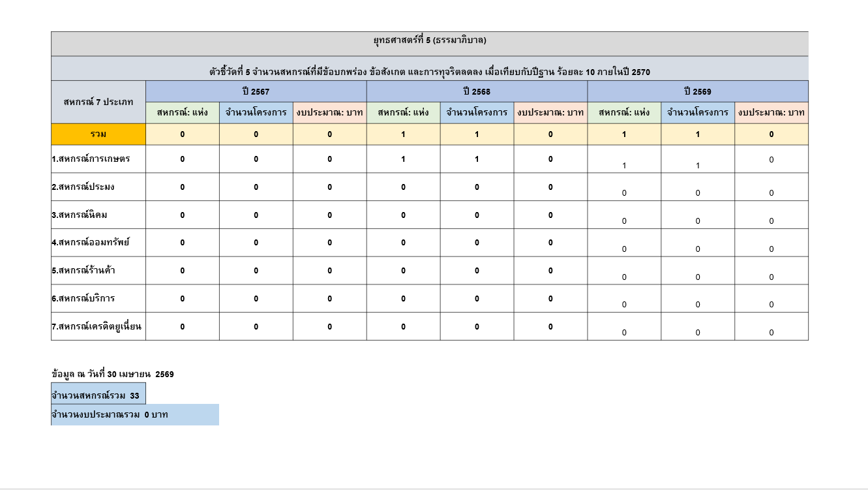Viewport: 868px width, 490px height.
Task: Click the title ยุทธศาสตร์ที่ 5 (ธรรมาภิบาล)
Action: [x=430, y=40]
